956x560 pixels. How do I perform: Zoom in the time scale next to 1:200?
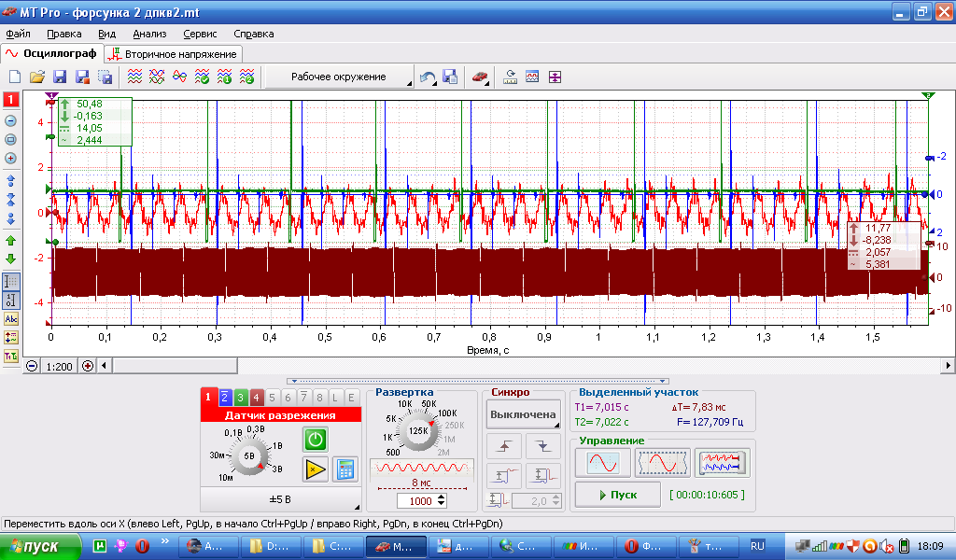click(x=88, y=366)
